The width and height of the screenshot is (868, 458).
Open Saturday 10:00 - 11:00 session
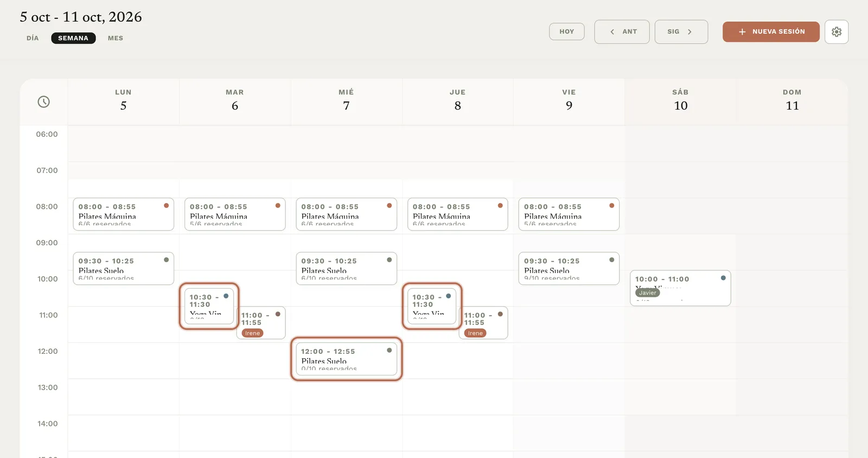pyautogui.click(x=680, y=288)
